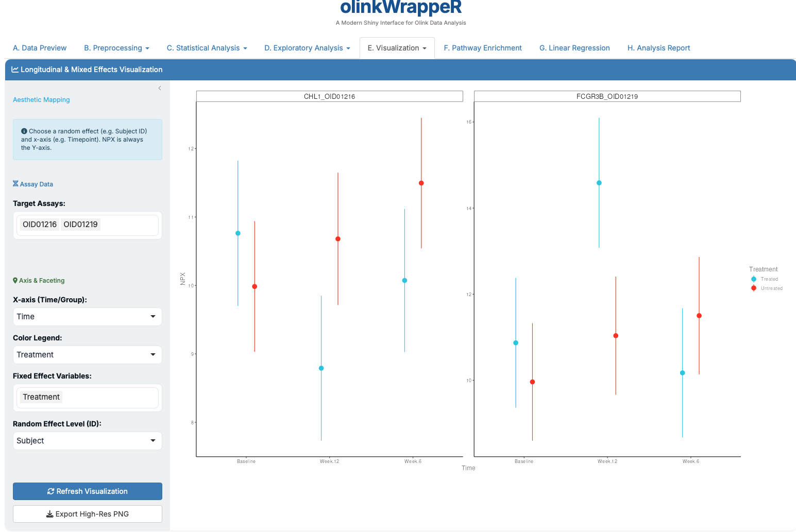
Task: Remove the OID01216 token from Target Assays
Action: point(39,224)
